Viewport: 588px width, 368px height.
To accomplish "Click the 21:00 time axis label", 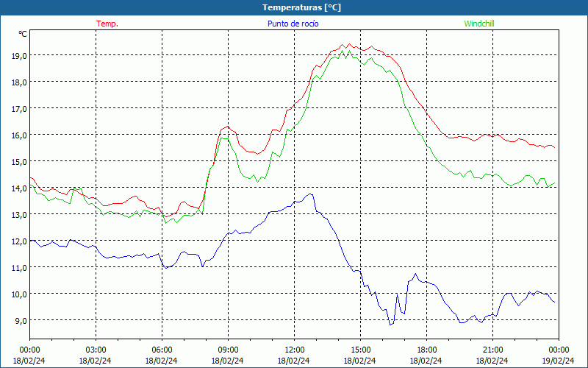I will [x=492, y=350].
